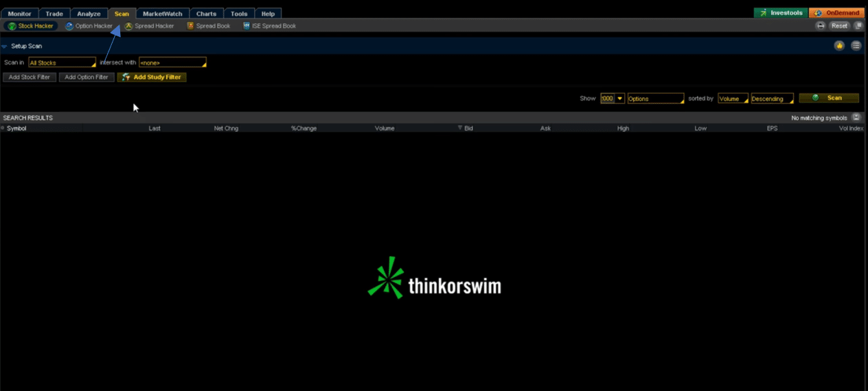The width and height of the screenshot is (868, 391).
Task: Switch to the Tools tab
Action: click(x=239, y=14)
